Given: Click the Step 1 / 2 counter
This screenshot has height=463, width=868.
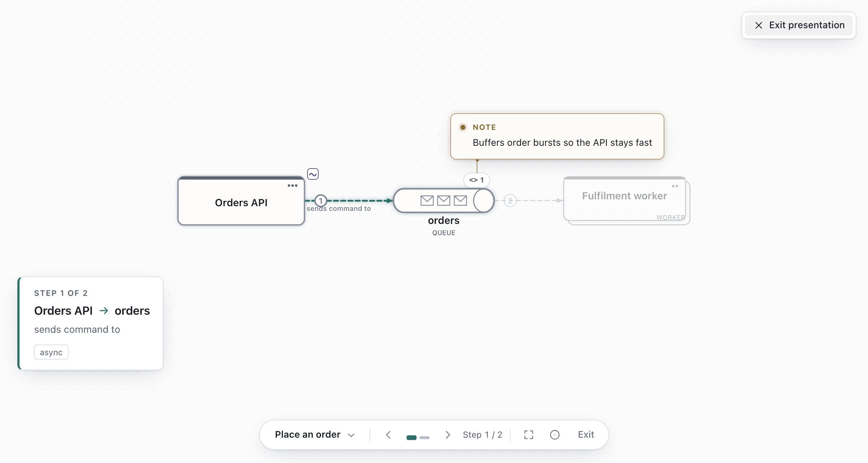Looking at the screenshot, I should (482, 434).
